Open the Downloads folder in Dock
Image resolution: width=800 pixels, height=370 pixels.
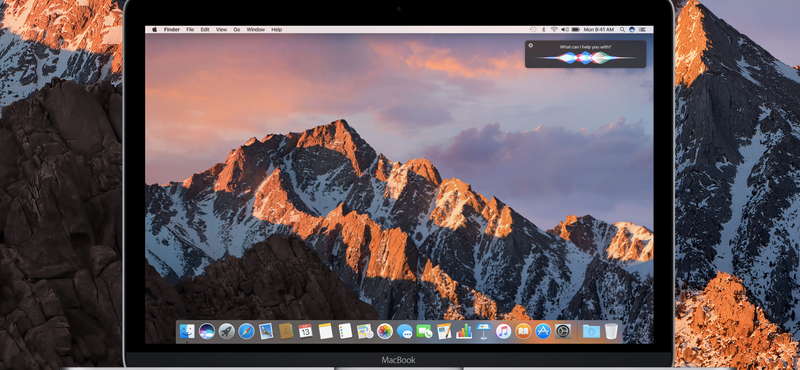pyautogui.click(x=591, y=331)
